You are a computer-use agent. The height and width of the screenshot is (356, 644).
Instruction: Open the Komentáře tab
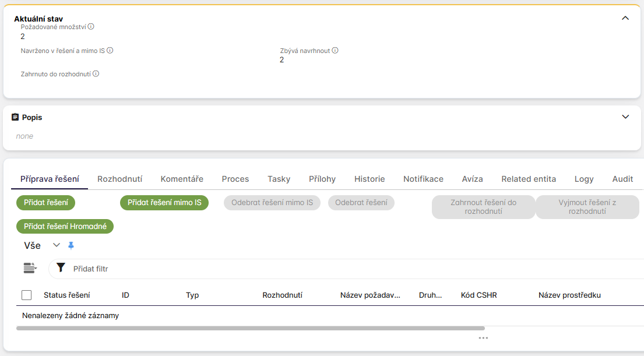tap(182, 179)
